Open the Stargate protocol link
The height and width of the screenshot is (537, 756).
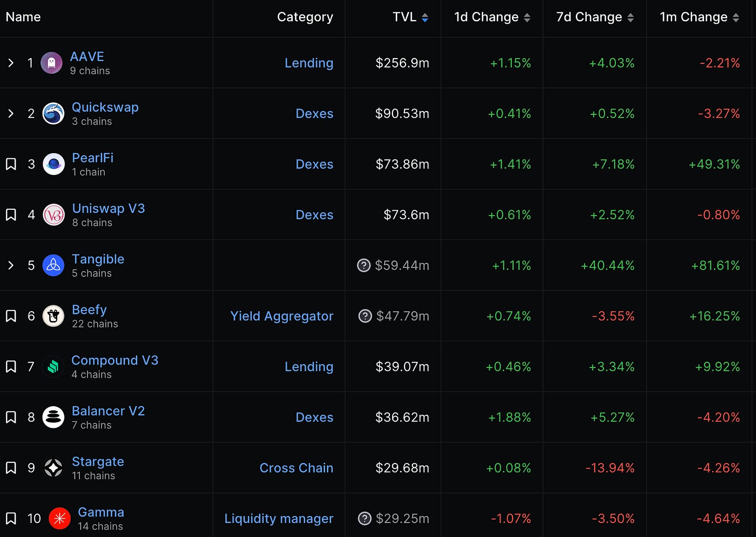[98, 462]
